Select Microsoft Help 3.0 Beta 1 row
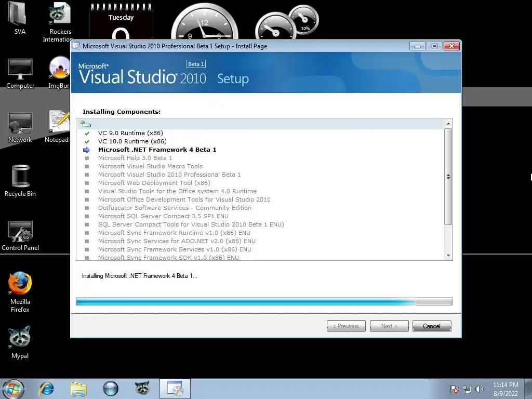The height and width of the screenshot is (399, 532). coord(260,158)
